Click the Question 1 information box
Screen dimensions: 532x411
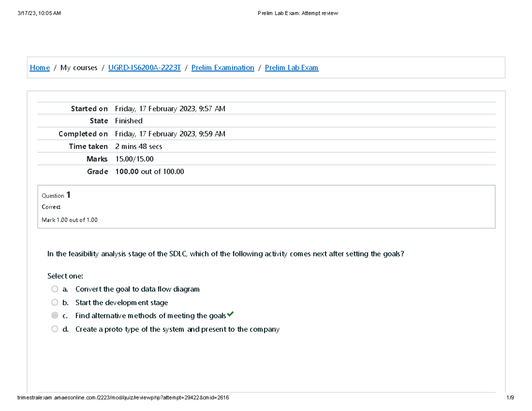tap(266, 207)
